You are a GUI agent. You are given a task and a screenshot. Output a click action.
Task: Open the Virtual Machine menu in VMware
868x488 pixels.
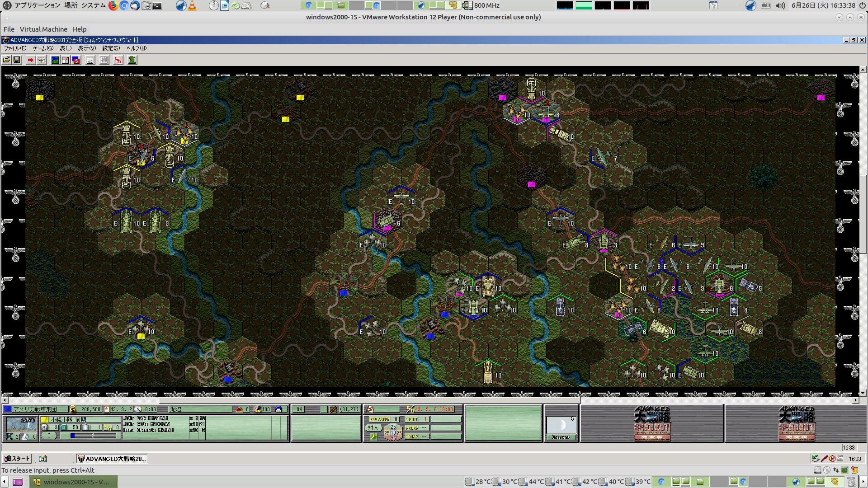pos(43,29)
